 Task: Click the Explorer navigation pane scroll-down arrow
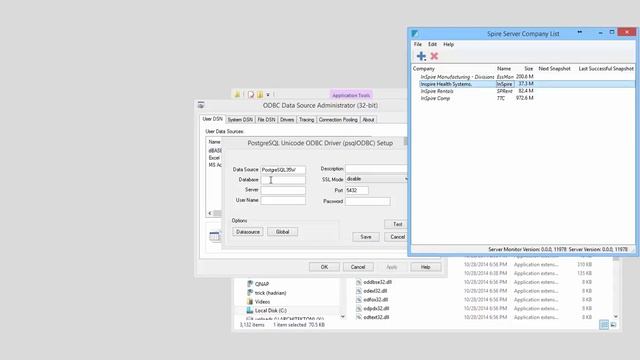click(x=342, y=316)
